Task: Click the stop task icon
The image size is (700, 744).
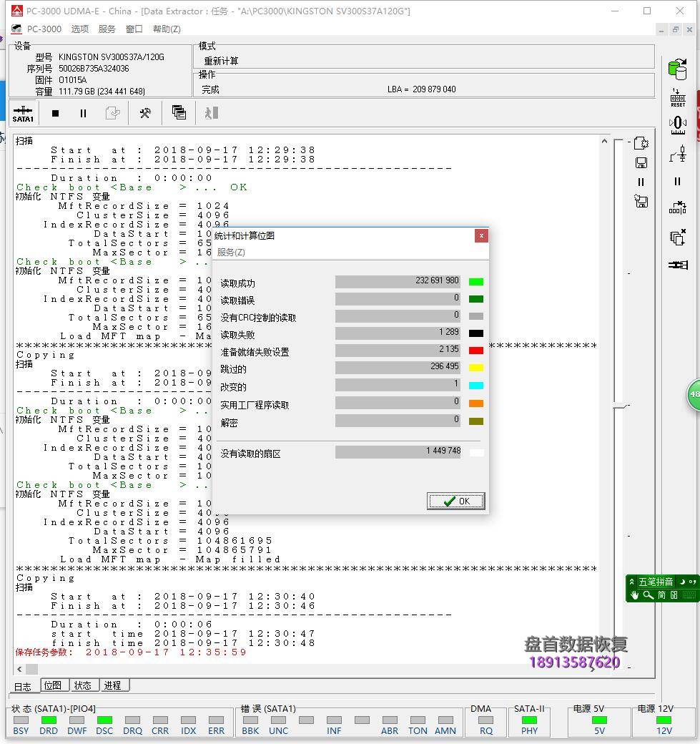Action: tap(55, 113)
